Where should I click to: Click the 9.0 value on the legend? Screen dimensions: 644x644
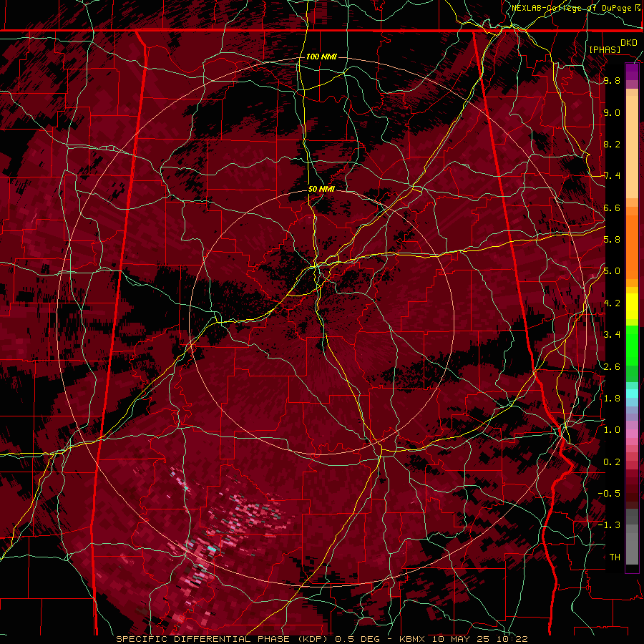(x=612, y=112)
